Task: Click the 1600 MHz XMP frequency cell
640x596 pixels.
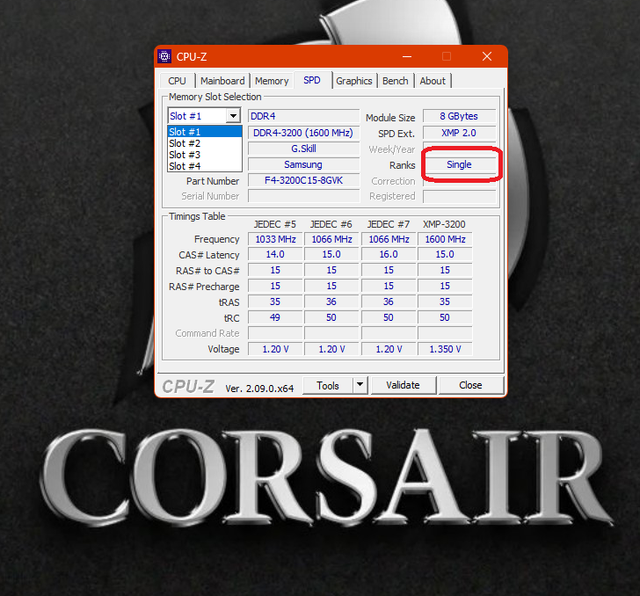Action: (445, 239)
